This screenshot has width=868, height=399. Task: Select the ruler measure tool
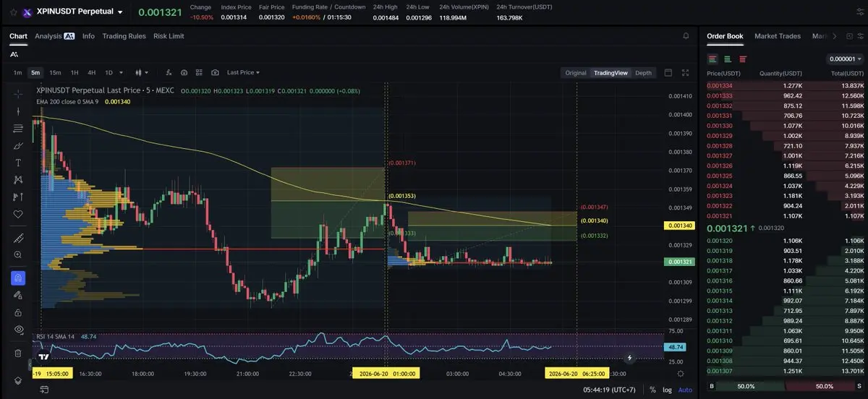click(x=18, y=238)
